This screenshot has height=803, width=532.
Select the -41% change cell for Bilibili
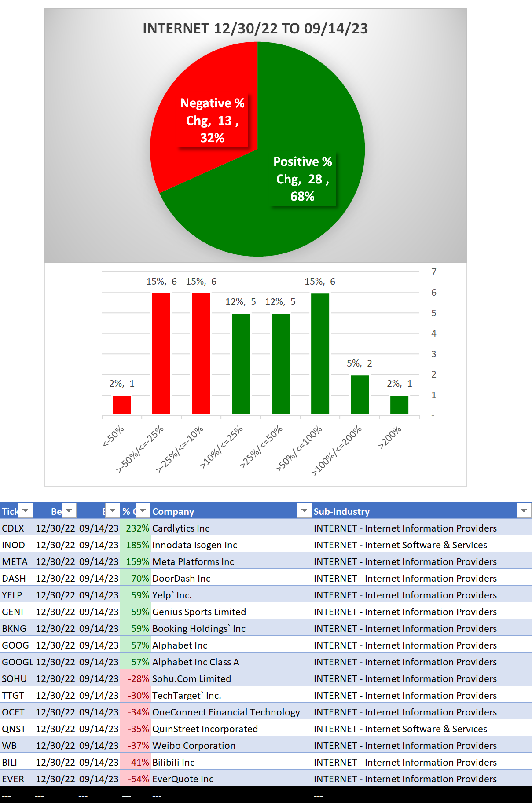pos(136,762)
